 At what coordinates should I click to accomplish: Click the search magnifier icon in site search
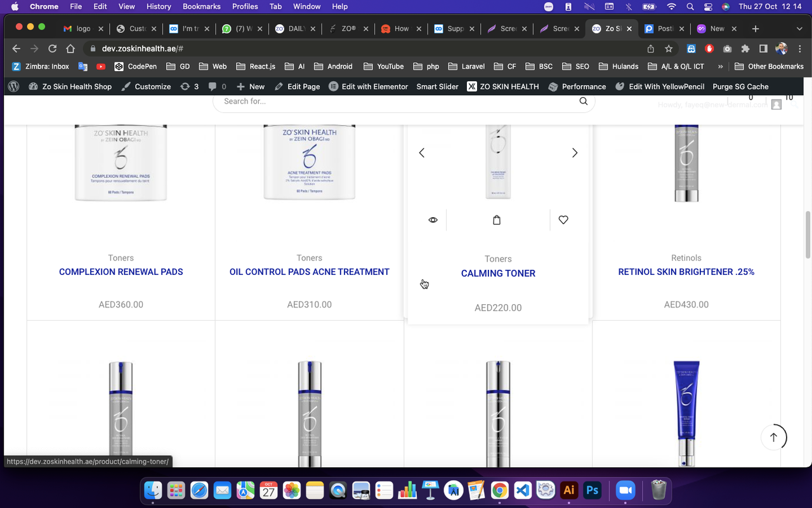[x=584, y=101]
